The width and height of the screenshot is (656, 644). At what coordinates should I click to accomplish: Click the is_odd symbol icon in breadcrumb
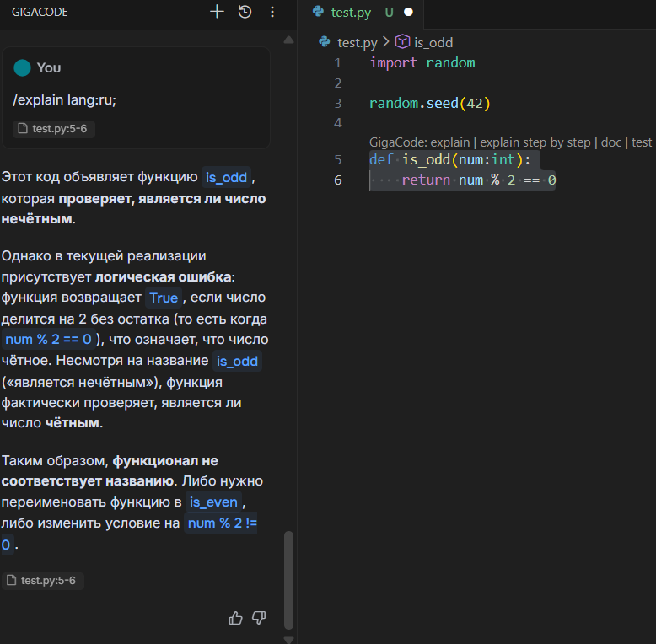(402, 42)
